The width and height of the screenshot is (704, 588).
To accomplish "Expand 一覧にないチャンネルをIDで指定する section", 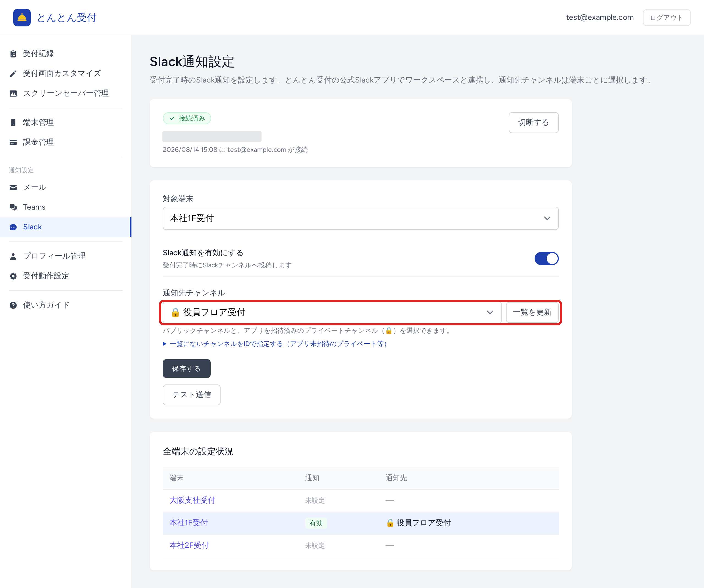I will coord(275,344).
